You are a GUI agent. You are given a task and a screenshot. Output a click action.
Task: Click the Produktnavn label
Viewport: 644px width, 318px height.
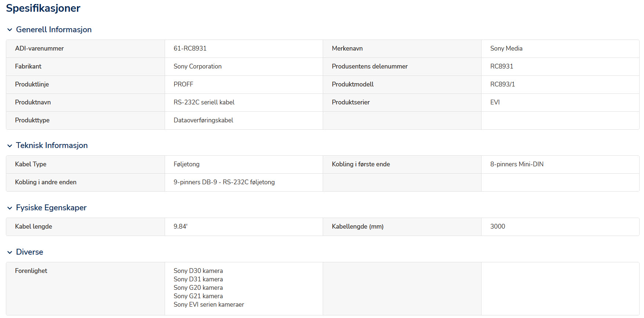click(x=33, y=102)
